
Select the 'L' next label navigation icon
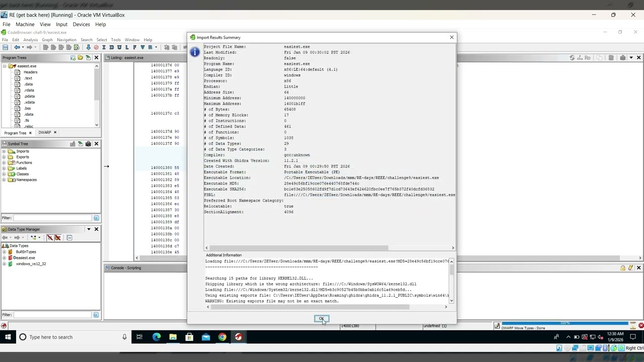(x=127, y=47)
